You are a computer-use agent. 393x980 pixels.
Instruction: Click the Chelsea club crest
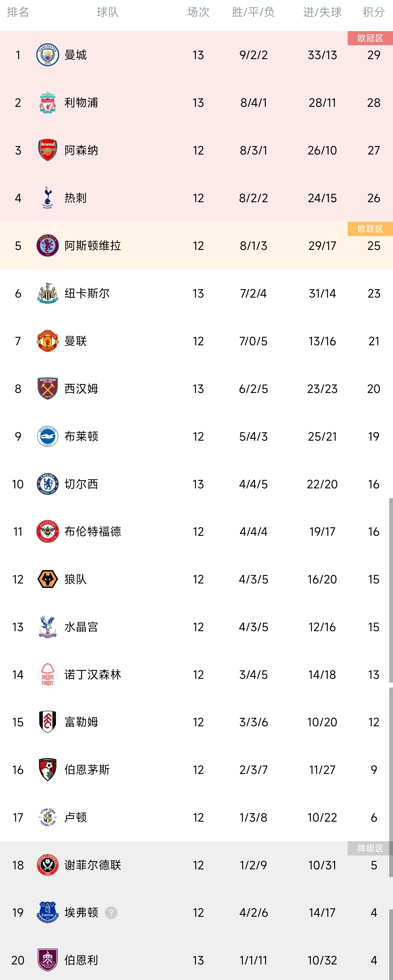(47, 484)
